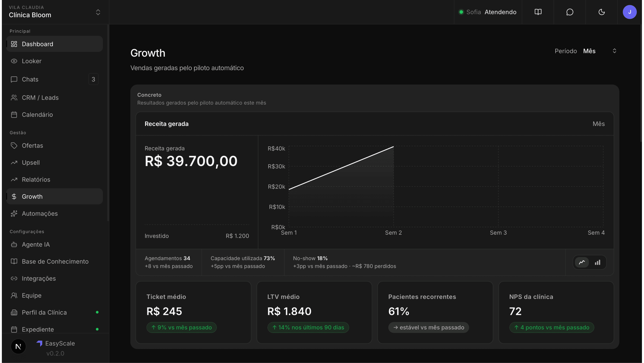Go to Integrações settings

(x=54, y=278)
